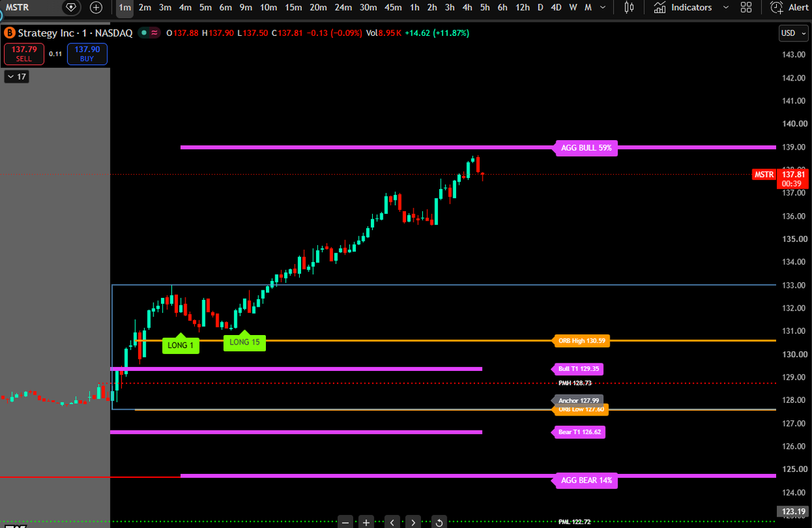Switch to the 2m interval
The height and width of the screenshot is (528, 812).
(x=145, y=7)
